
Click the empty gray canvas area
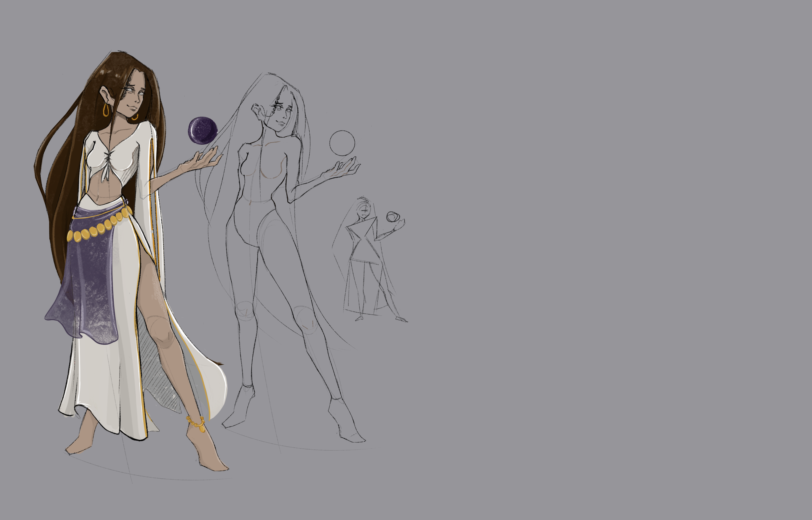pyautogui.click(x=607, y=236)
